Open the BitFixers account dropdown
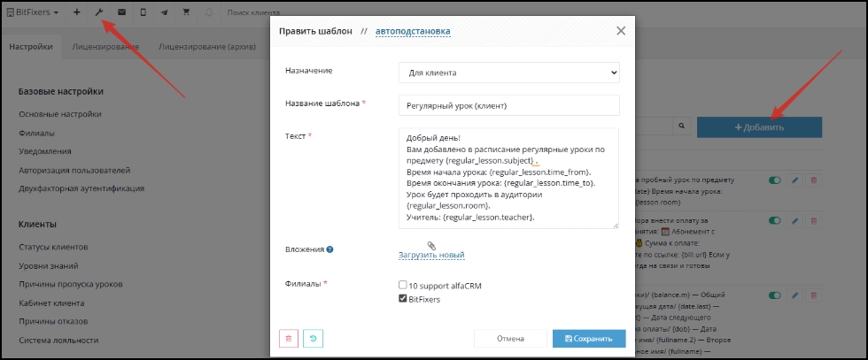The height and width of the screenshot is (360, 868). click(33, 12)
